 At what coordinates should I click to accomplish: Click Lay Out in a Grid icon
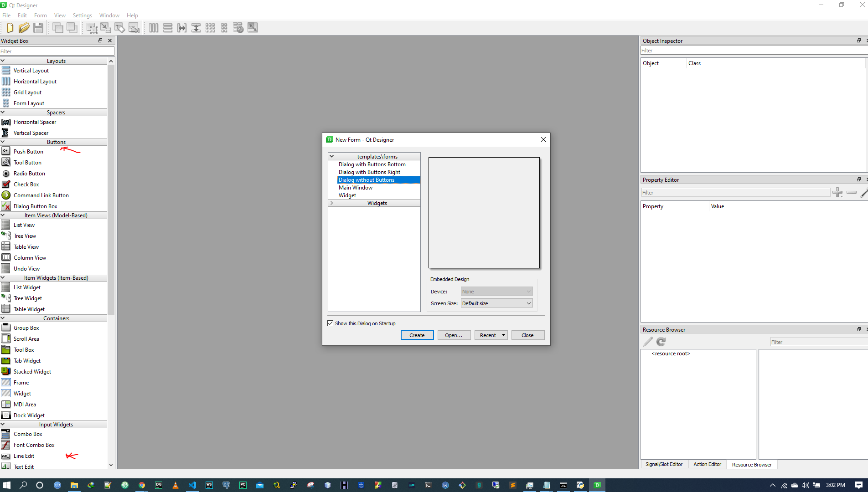pyautogui.click(x=210, y=28)
